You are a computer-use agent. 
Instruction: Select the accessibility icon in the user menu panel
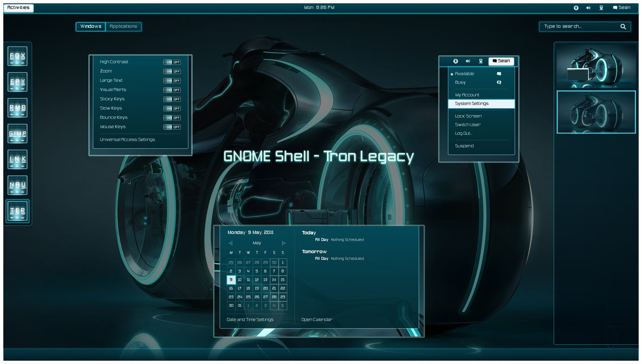pyautogui.click(x=455, y=61)
